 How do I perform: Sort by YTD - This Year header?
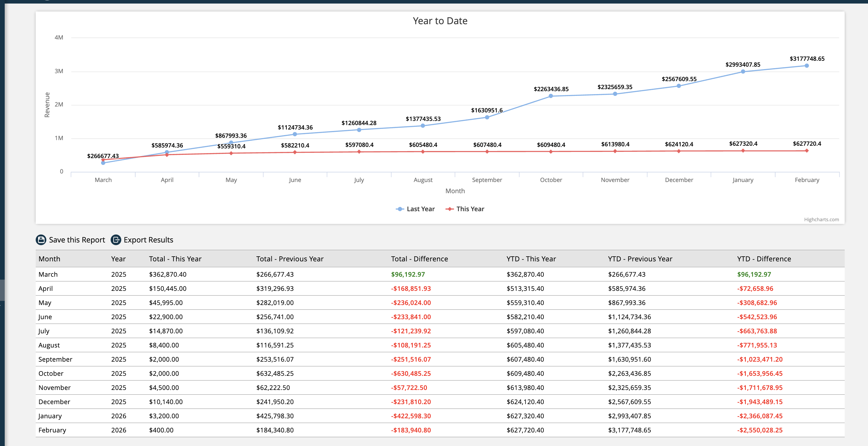click(x=531, y=259)
